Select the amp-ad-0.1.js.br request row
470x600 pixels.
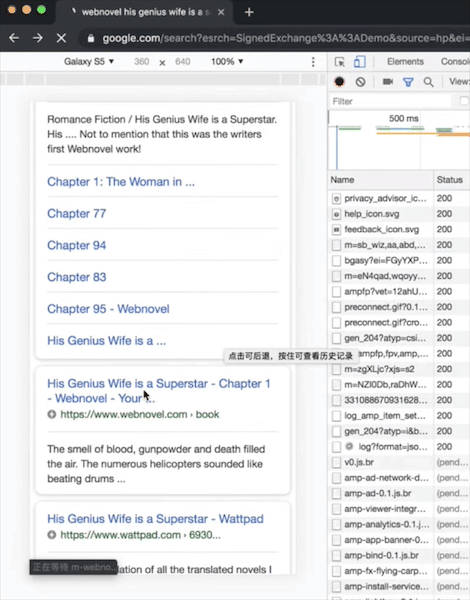coord(399,493)
